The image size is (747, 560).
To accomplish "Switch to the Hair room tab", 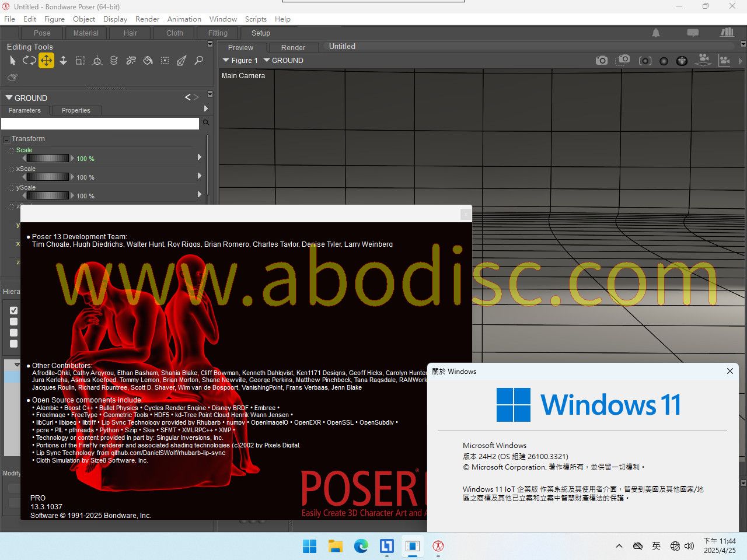I will pyautogui.click(x=130, y=33).
